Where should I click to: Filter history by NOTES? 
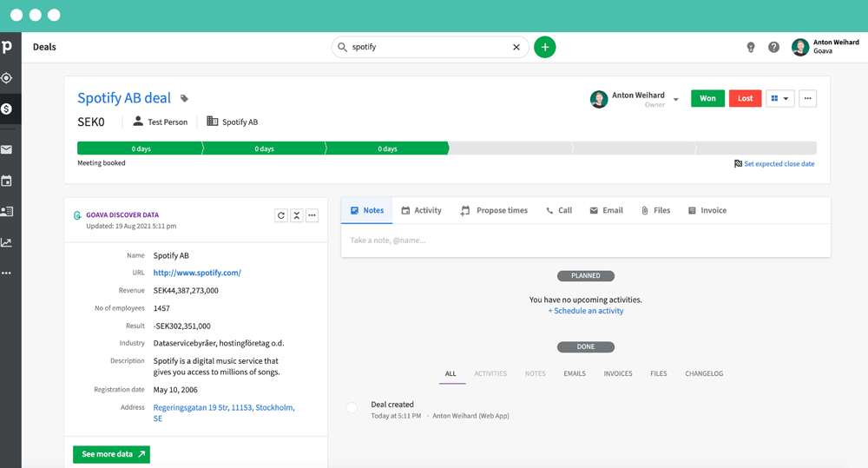(x=536, y=374)
